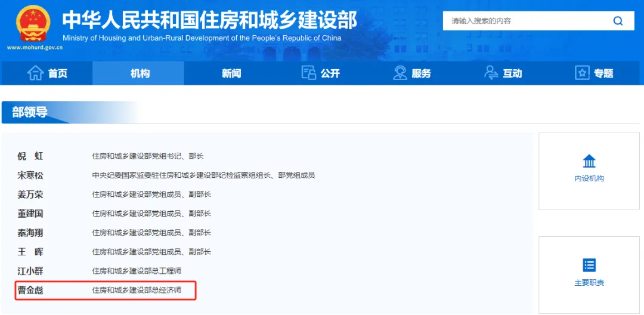Click the 服务 person icon

coord(400,73)
